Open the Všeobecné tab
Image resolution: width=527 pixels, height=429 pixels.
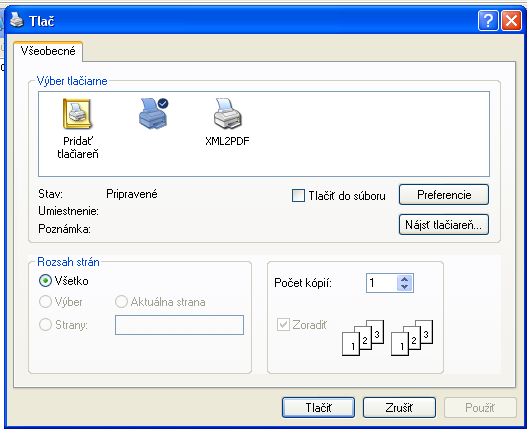point(48,51)
